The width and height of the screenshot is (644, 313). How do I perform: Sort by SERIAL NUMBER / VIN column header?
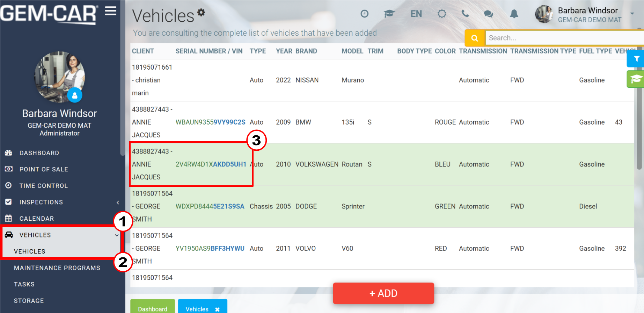click(x=209, y=51)
